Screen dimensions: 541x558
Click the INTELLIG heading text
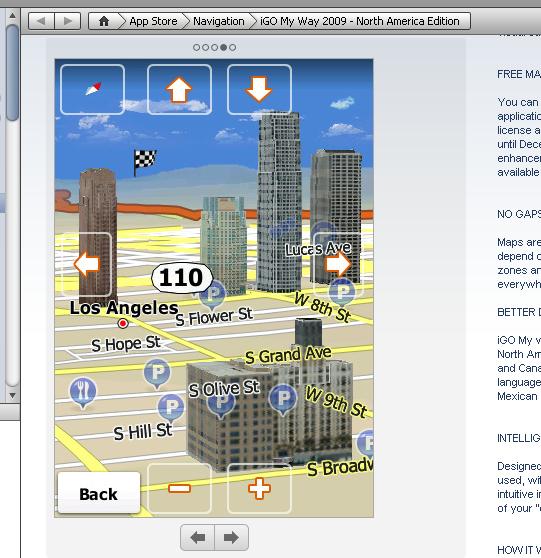519,438
